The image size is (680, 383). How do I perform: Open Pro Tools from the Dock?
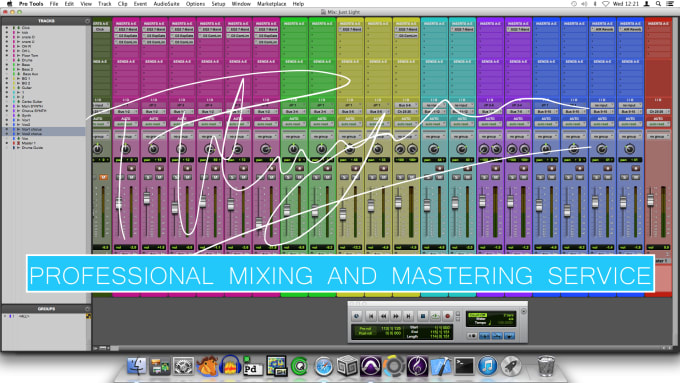coord(370,367)
